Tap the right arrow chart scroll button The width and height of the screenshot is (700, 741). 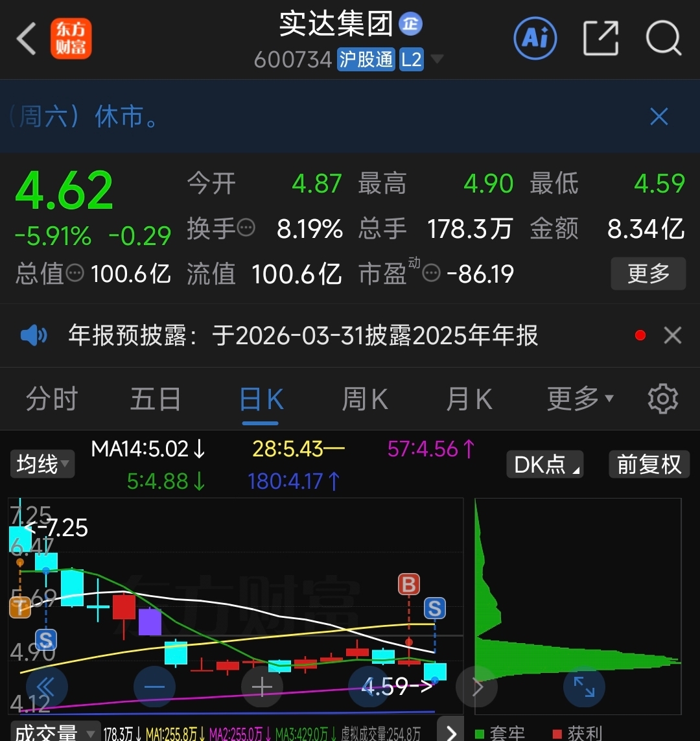point(477,687)
